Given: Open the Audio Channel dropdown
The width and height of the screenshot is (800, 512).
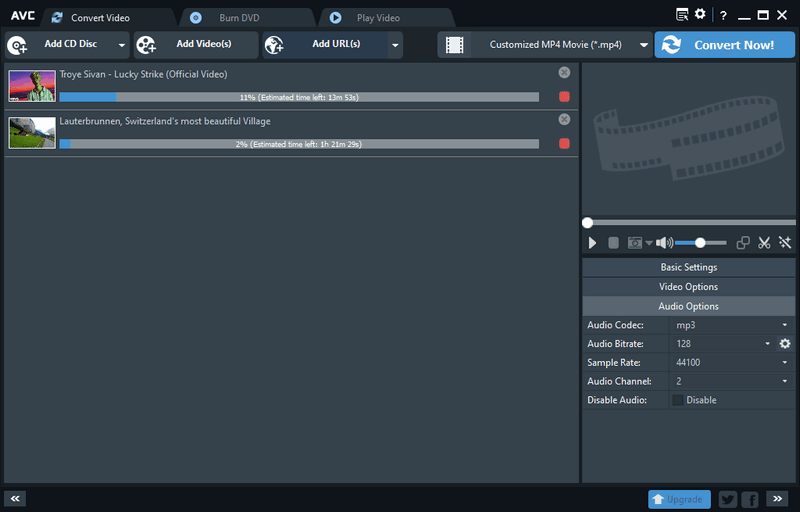Looking at the screenshot, I should (x=732, y=381).
